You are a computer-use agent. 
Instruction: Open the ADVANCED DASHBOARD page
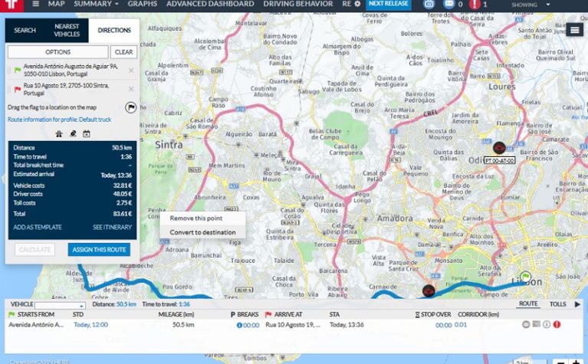pyautogui.click(x=210, y=4)
